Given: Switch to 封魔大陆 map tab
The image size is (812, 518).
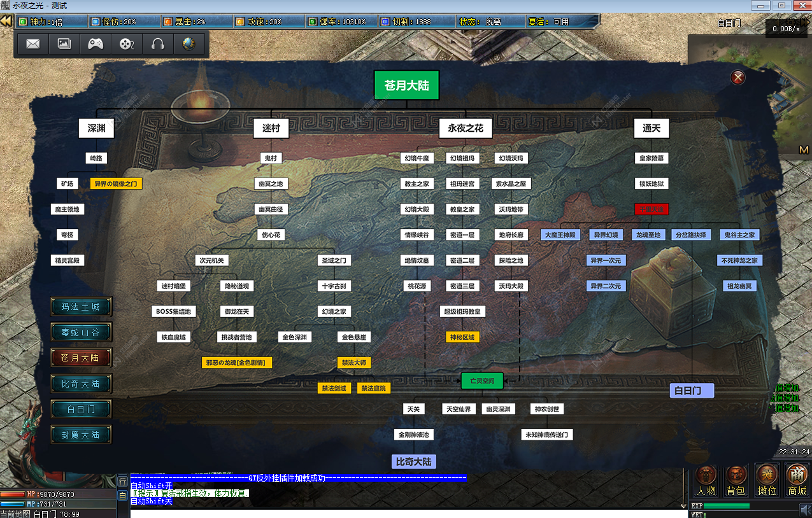Looking at the screenshot, I should click(x=81, y=435).
